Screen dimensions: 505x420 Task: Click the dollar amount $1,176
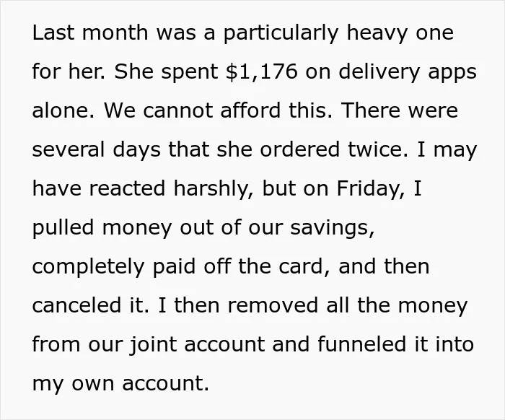click(x=261, y=71)
